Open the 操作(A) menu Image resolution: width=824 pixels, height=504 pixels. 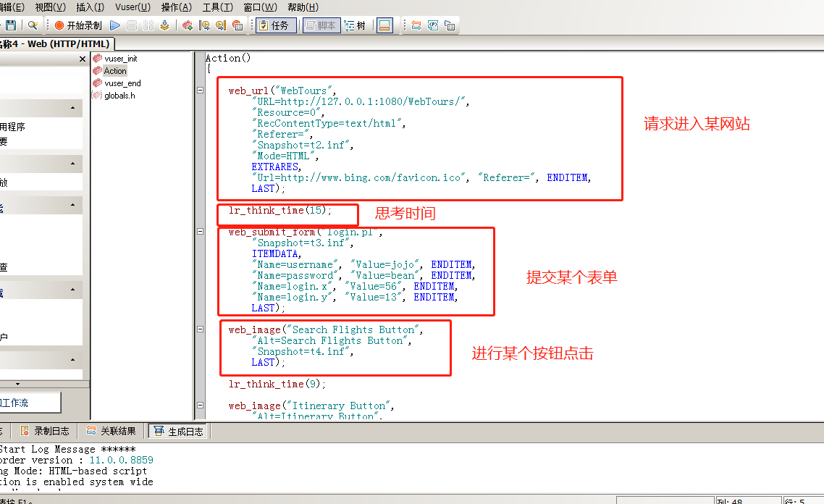coord(176,7)
